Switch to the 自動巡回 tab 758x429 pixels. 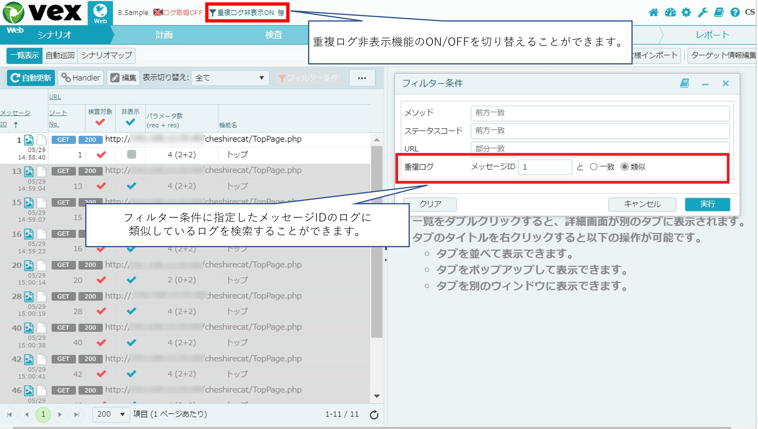point(60,56)
